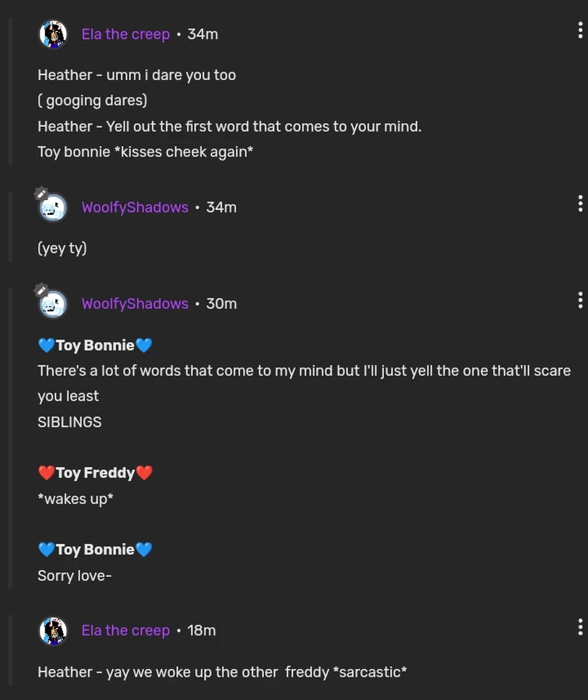Click pencil badge on WoolfyShadows' 34m avatar

coord(41,194)
